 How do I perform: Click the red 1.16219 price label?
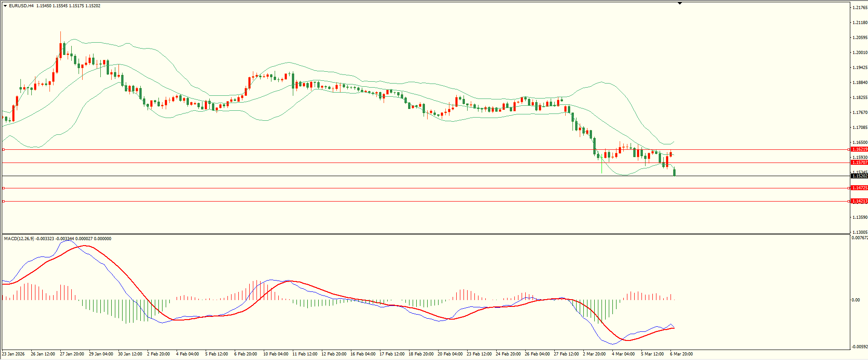point(859,149)
